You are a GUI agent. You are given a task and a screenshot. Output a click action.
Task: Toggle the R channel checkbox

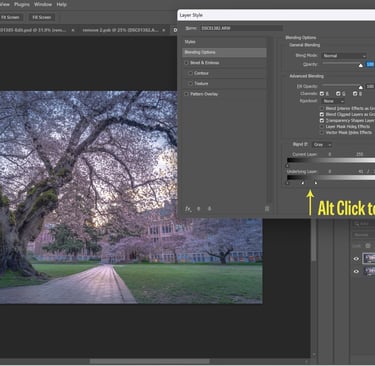click(322, 94)
